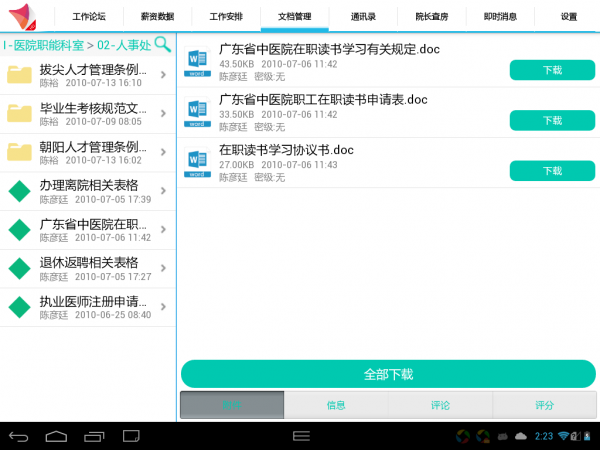Select the 评论 bottom tab
The height and width of the screenshot is (450, 600).
point(440,405)
